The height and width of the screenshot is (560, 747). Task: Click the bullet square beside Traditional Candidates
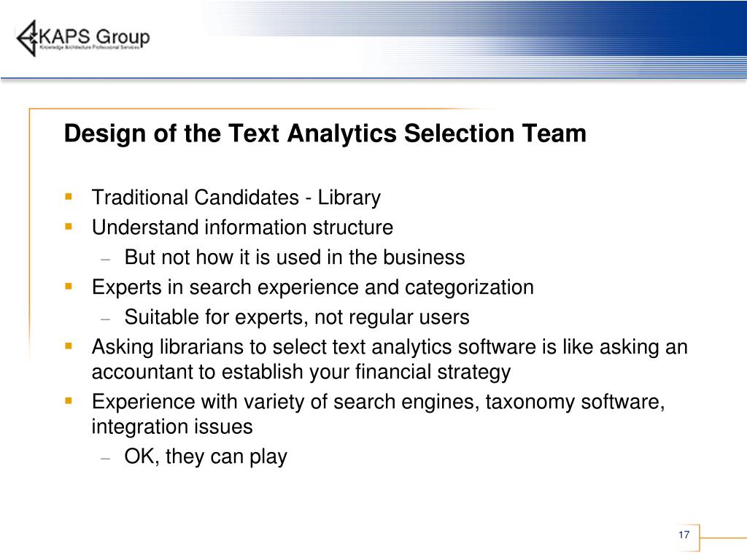click(x=69, y=196)
